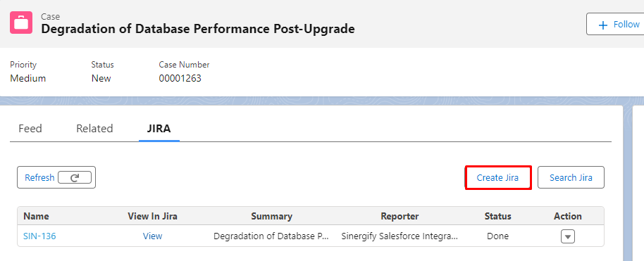Viewport: 644px width, 261px height.
Task: Open the SIN-136 row action dropdown
Action: (x=568, y=236)
